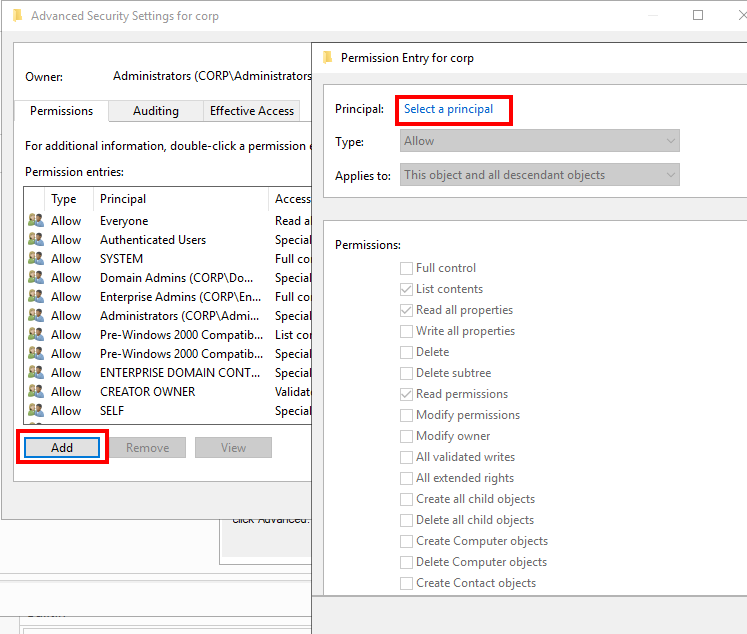Image resolution: width=747 pixels, height=634 pixels.
Task: Click the group icon beside Authenticated Users
Action: click(x=36, y=240)
